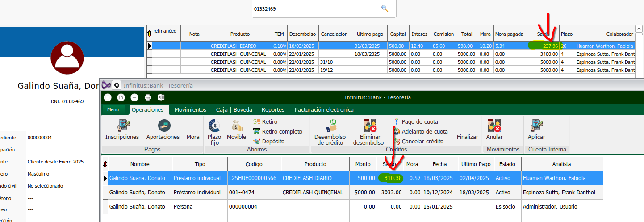Viewport: 644px width, 222px height.
Task: Click the Inscripciones icon in Pagos
Action: pos(122,126)
